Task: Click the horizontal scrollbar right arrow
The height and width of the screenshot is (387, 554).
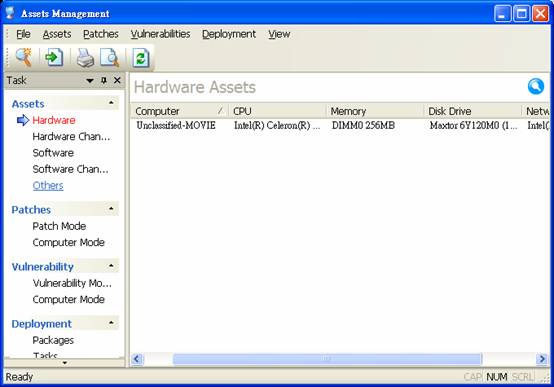Action: click(541, 359)
